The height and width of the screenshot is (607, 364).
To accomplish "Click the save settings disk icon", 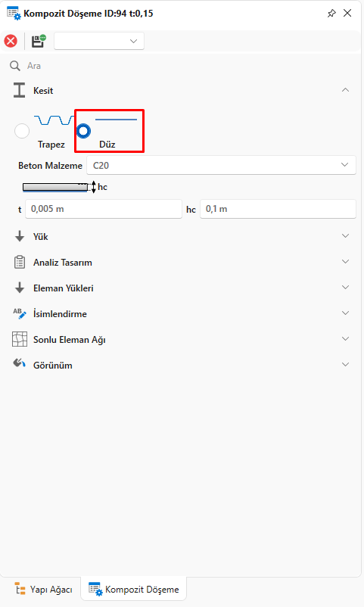I will 39,41.
